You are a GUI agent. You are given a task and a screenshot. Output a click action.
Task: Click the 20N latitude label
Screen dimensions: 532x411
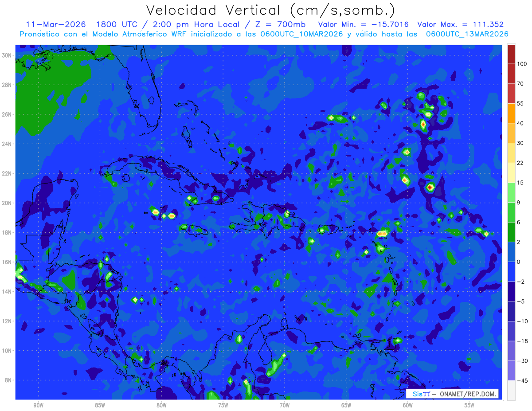pos(8,203)
